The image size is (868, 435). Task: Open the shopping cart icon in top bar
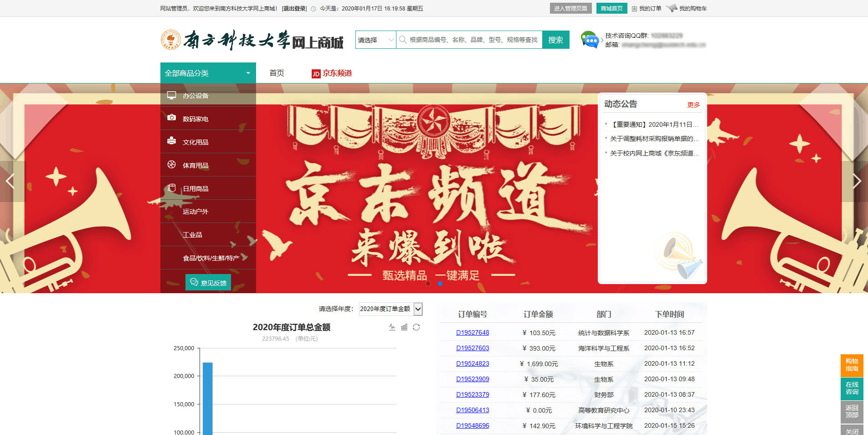tap(672, 8)
